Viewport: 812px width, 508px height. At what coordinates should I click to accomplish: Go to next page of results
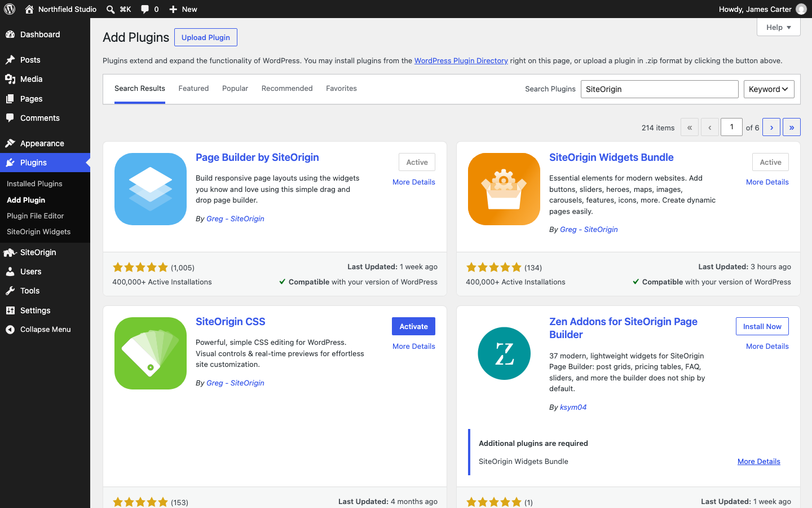click(x=771, y=127)
